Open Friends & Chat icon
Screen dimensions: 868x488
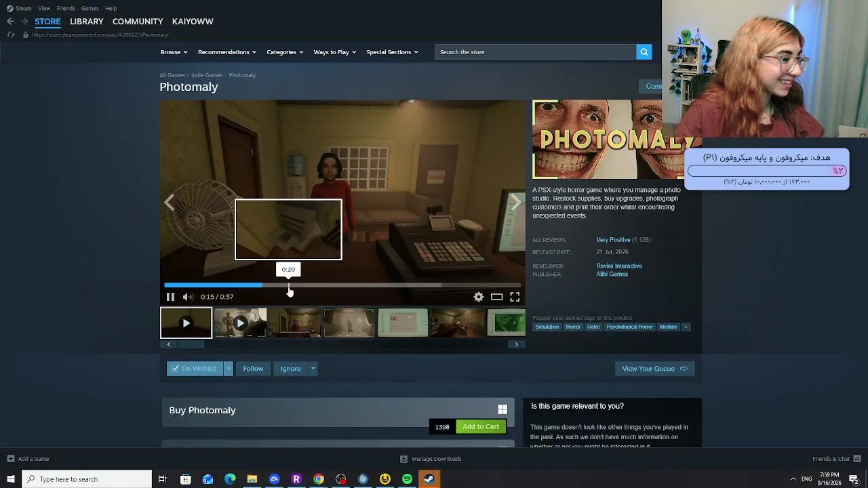(857, 459)
